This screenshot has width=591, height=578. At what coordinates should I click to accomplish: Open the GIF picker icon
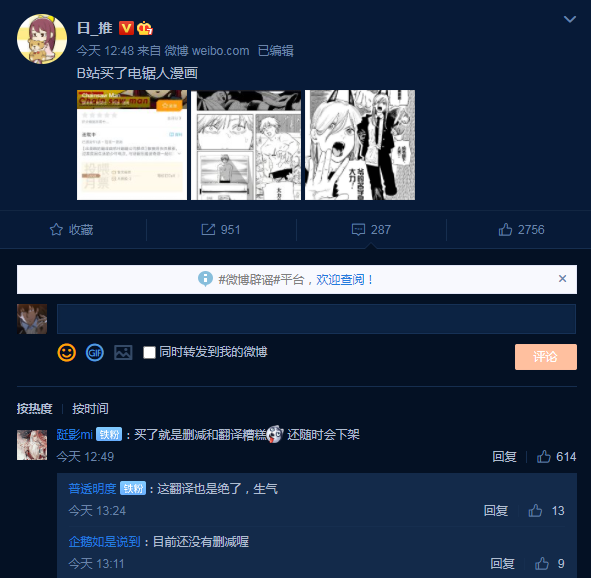click(x=95, y=353)
